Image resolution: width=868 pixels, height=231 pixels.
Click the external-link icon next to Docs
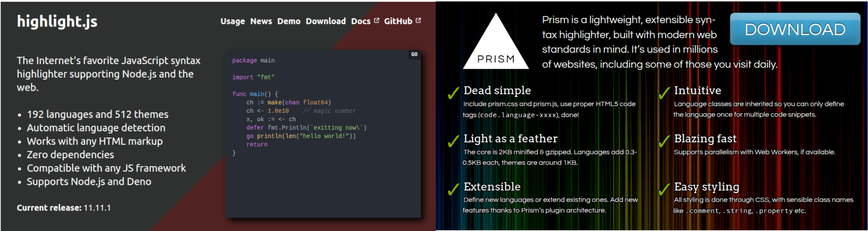pos(376,20)
